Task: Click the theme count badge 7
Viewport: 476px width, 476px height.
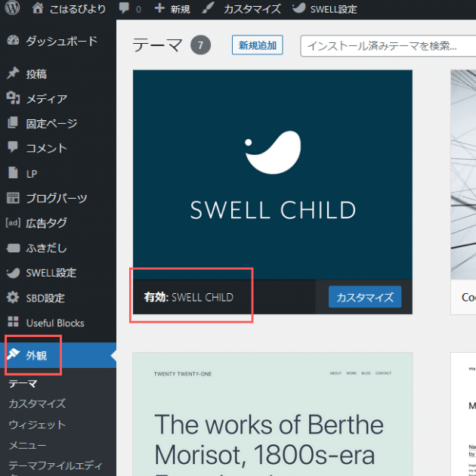Action: (x=200, y=45)
